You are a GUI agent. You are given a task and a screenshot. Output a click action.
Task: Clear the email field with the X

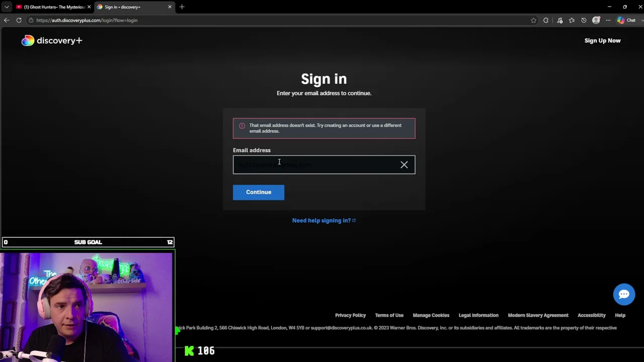pyautogui.click(x=404, y=164)
